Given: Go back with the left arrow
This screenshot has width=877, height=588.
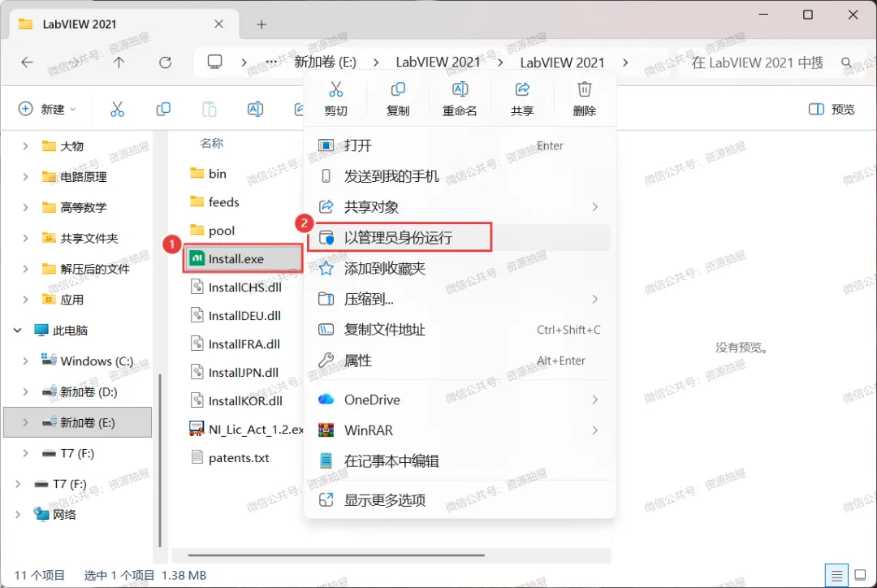Looking at the screenshot, I should click(27, 62).
